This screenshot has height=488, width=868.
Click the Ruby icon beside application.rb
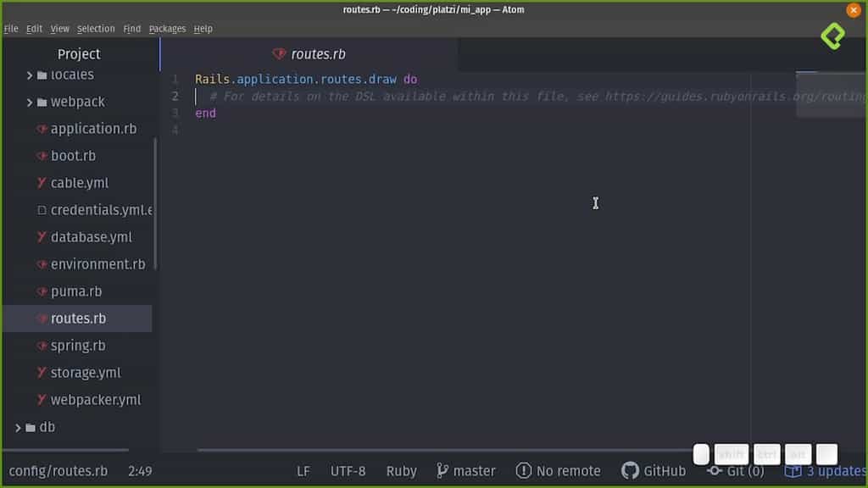click(41, 128)
